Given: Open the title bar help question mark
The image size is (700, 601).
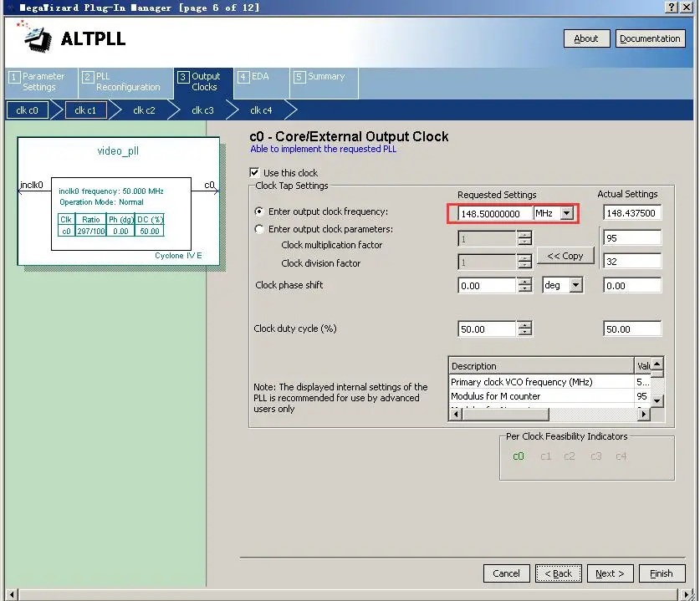Looking at the screenshot, I should click(672, 8).
